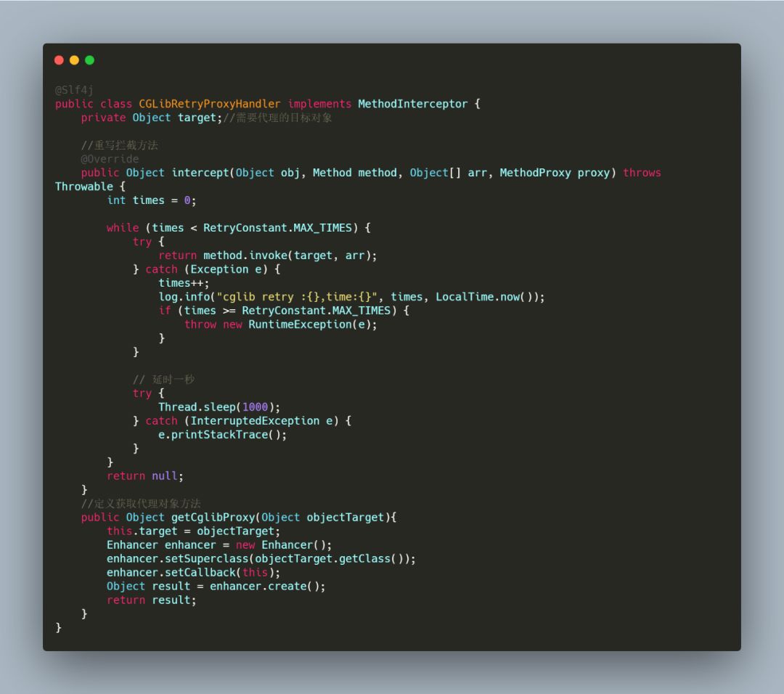Click the 'int times = 0;' line
Viewport: 784px width, 694px height.
(152, 200)
